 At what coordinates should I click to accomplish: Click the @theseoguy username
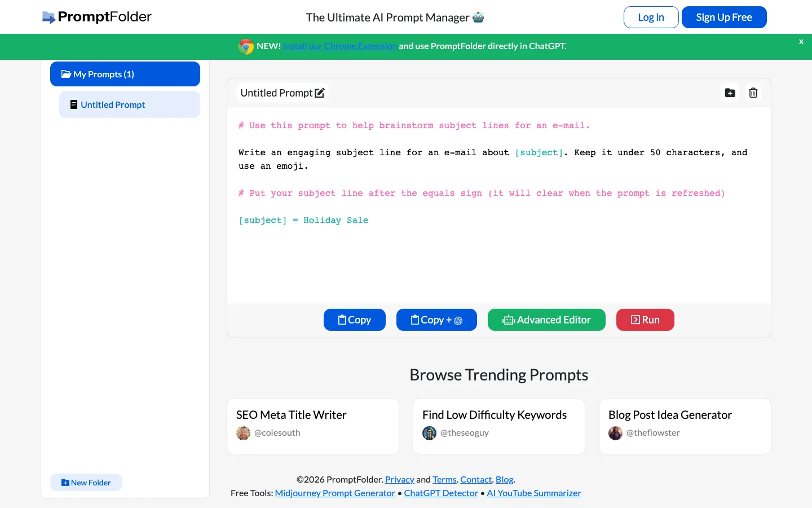(465, 433)
